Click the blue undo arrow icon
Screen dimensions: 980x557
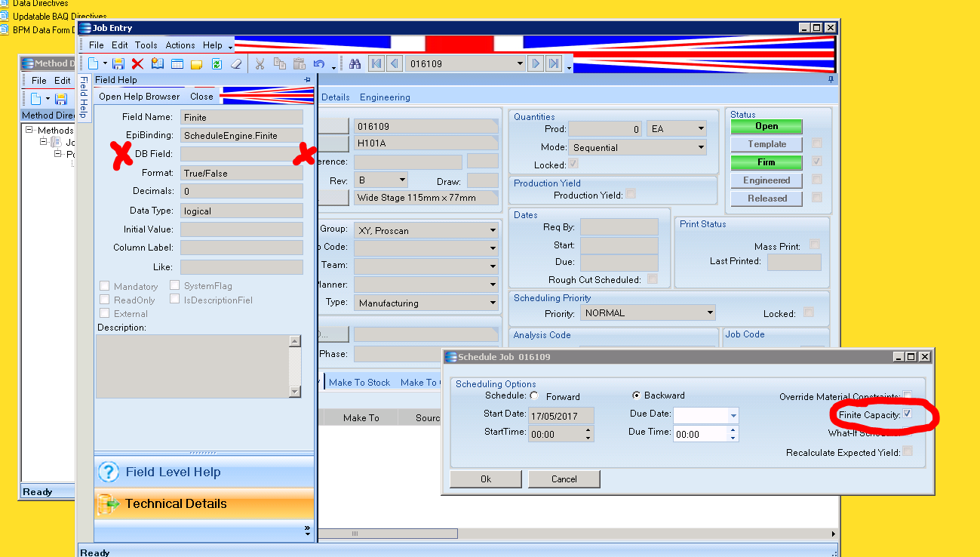coord(318,64)
